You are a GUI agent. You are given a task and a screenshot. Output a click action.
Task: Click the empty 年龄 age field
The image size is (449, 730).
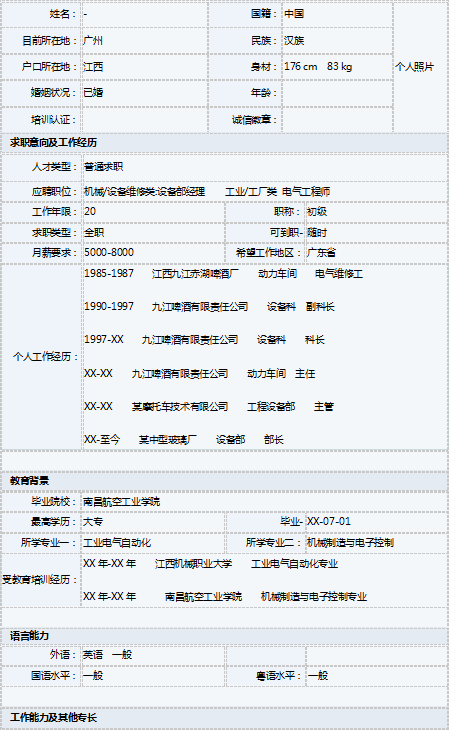point(337,94)
